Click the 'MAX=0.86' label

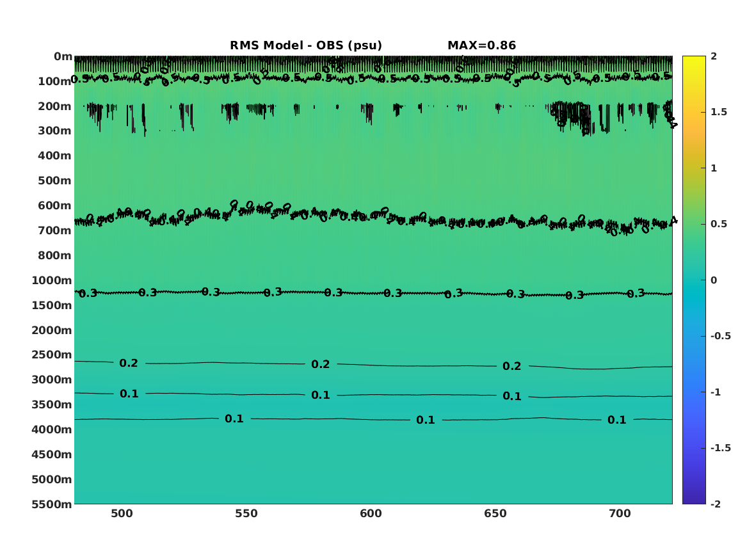point(481,45)
